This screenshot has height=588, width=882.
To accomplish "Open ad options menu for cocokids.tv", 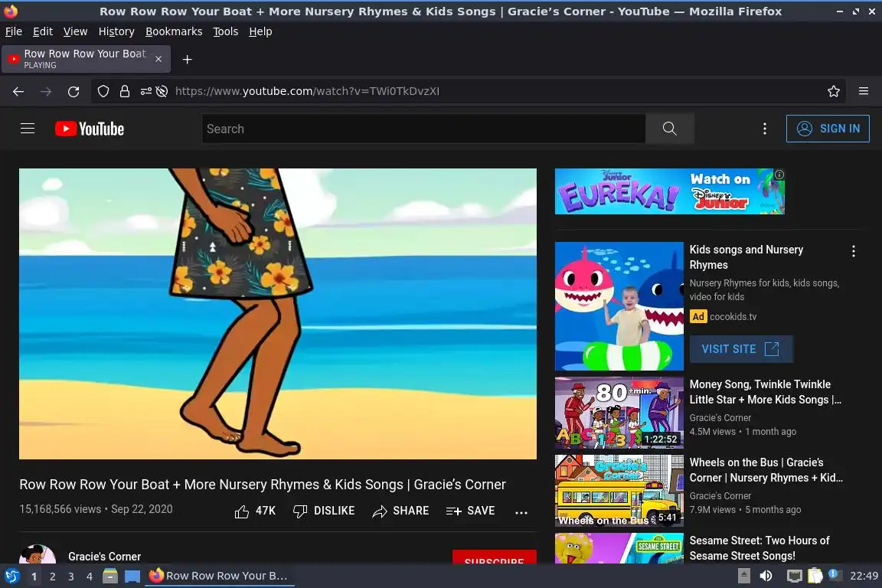I will [854, 251].
